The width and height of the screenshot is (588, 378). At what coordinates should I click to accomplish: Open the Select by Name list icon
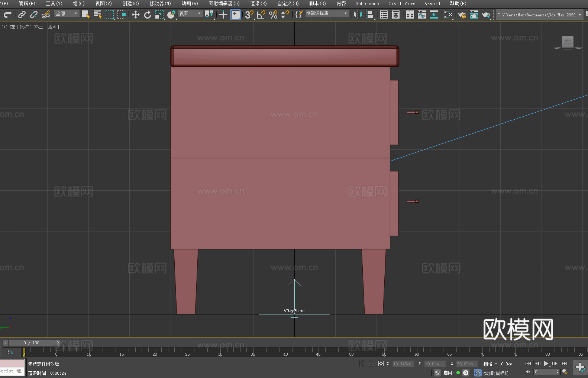pos(97,14)
